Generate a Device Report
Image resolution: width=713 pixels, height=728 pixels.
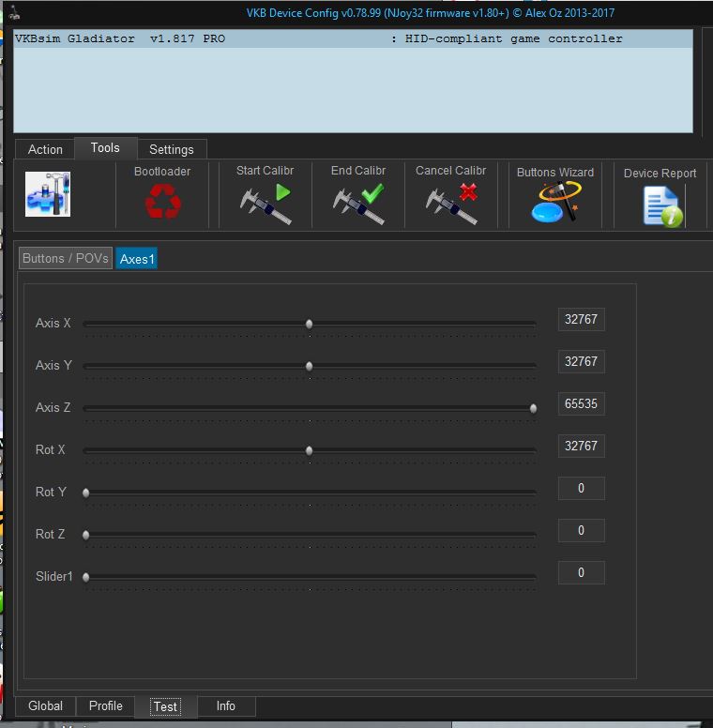660,205
